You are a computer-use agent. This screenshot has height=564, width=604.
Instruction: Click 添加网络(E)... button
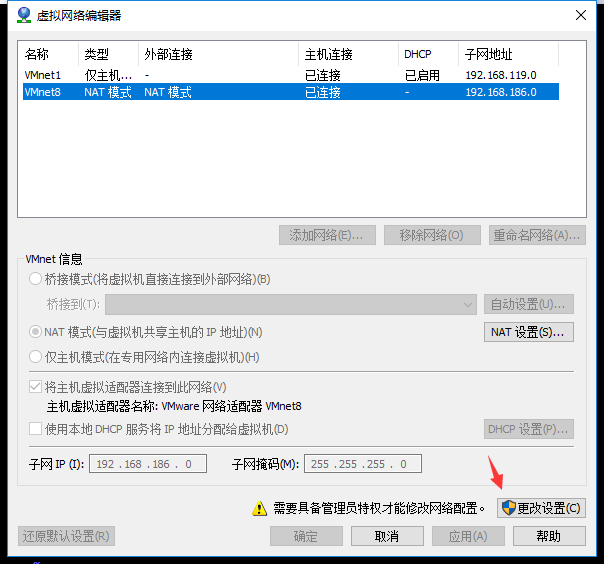[x=327, y=235]
